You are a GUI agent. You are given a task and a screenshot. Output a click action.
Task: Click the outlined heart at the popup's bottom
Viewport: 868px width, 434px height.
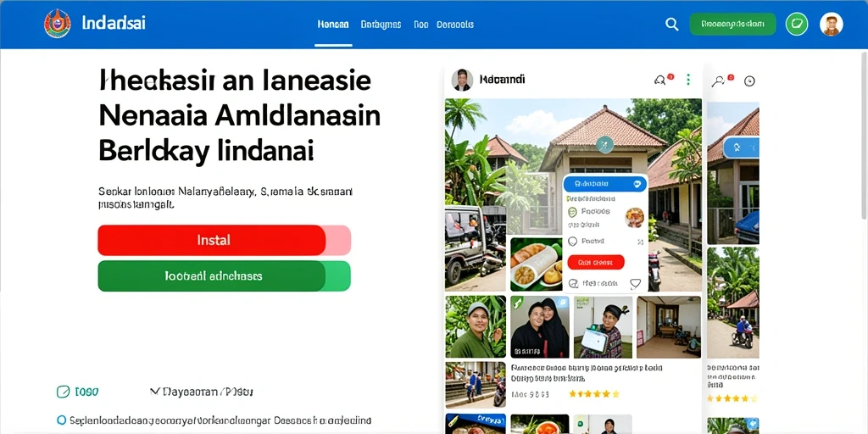click(636, 283)
